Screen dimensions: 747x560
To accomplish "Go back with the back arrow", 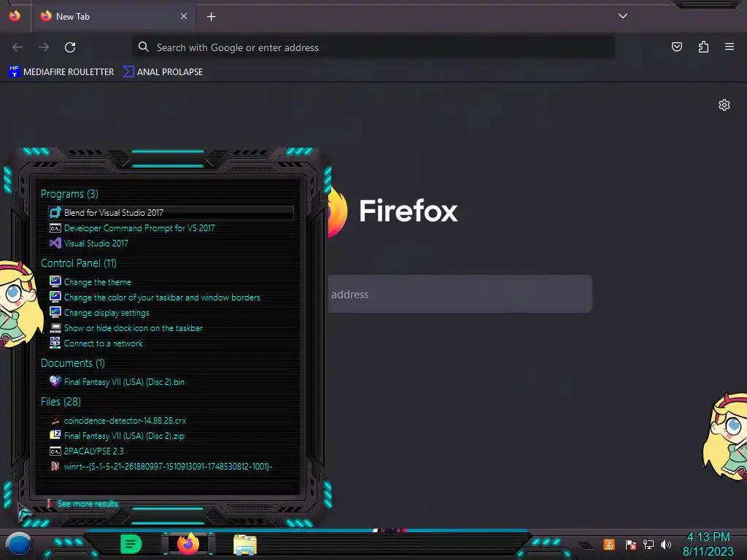I will point(18,47).
